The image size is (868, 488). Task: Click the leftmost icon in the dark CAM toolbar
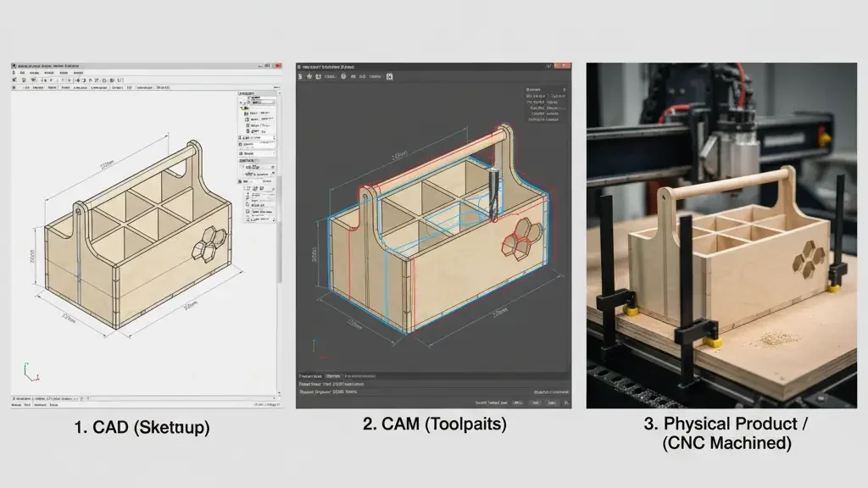click(301, 77)
